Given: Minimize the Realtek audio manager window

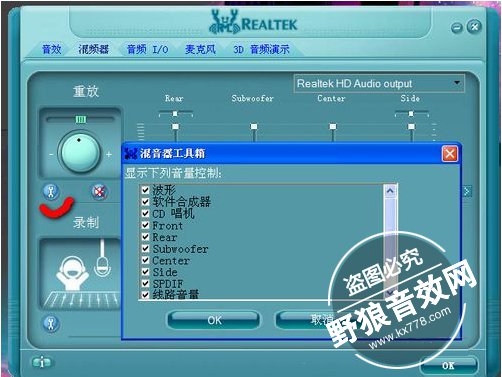Looking at the screenshot, I should (457, 27).
